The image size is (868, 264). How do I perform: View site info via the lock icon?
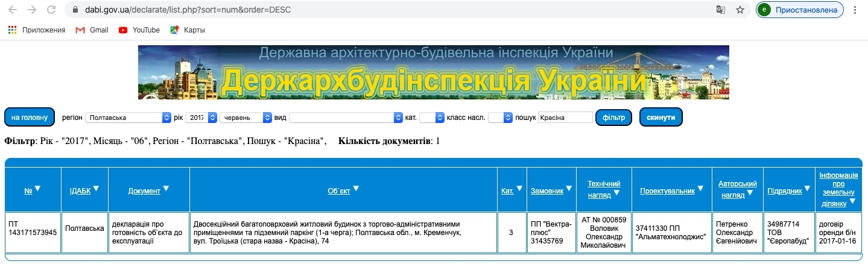[75, 10]
